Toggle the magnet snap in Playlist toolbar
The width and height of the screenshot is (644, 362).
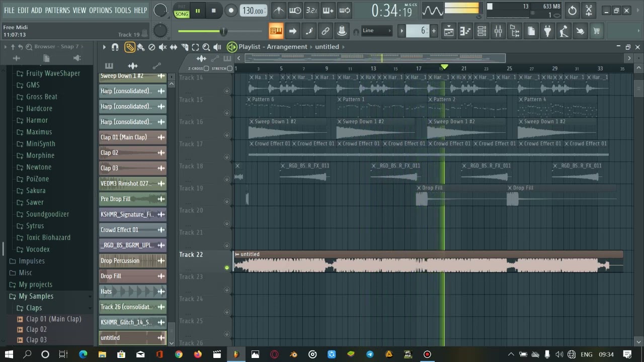tap(115, 47)
